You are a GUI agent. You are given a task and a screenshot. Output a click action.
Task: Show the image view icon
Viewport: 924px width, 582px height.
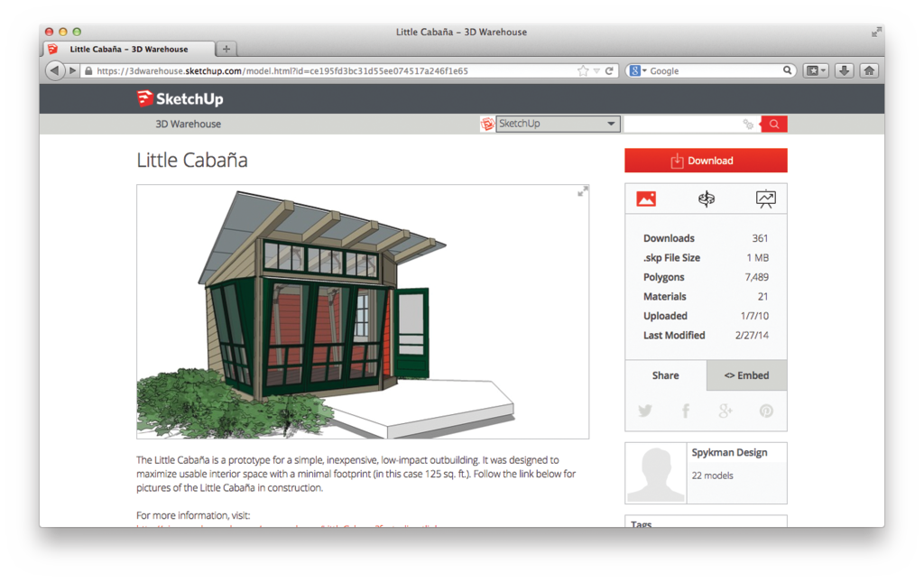(646, 199)
